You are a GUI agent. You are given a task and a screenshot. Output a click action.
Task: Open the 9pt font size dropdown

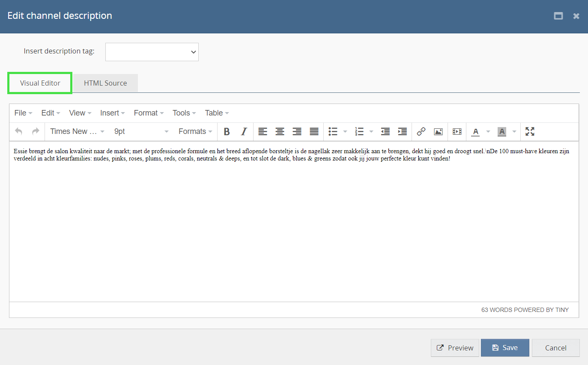click(141, 132)
